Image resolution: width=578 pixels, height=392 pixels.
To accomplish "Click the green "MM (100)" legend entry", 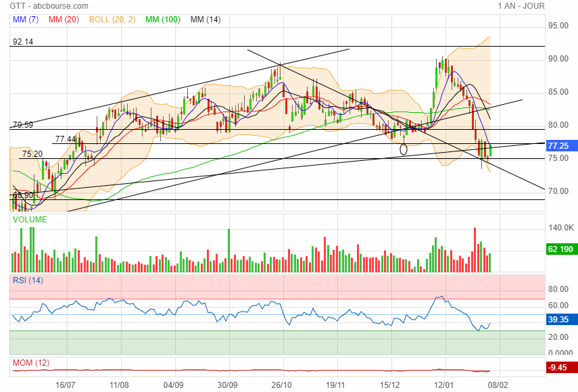I will point(163,20).
